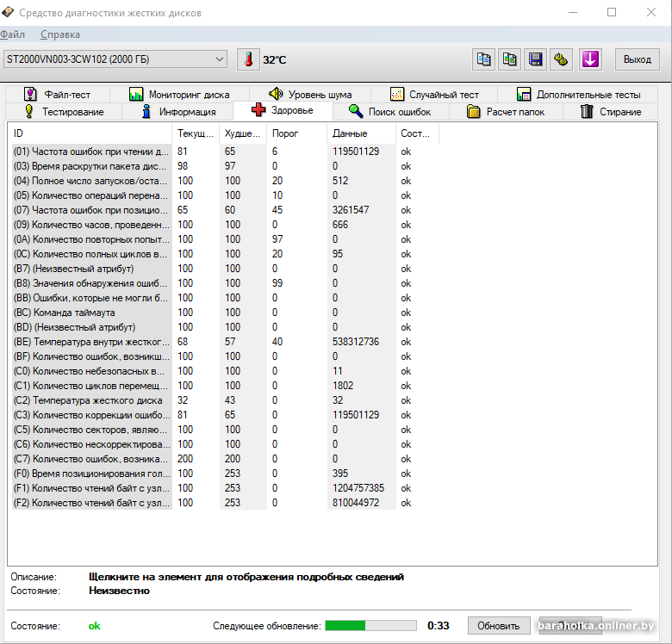Click the purple down-arrow toolbar icon
Viewport: 672px width, 644px height.
[589, 59]
